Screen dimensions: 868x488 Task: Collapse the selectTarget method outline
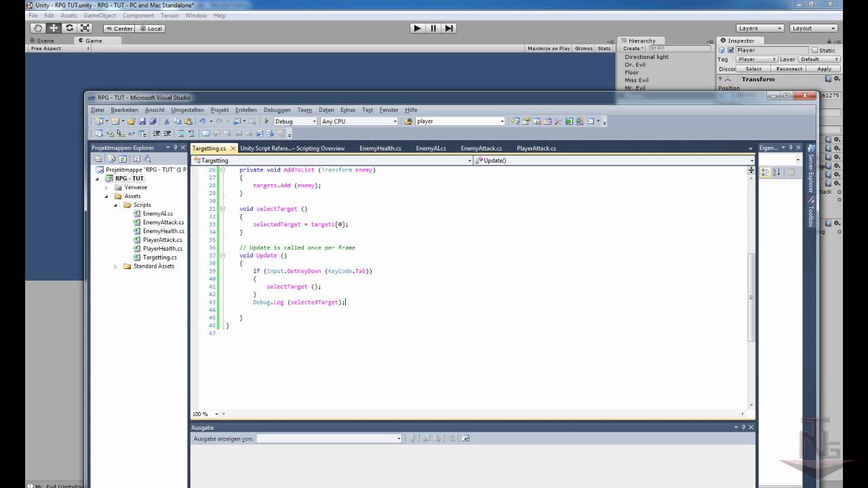point(222,209)
